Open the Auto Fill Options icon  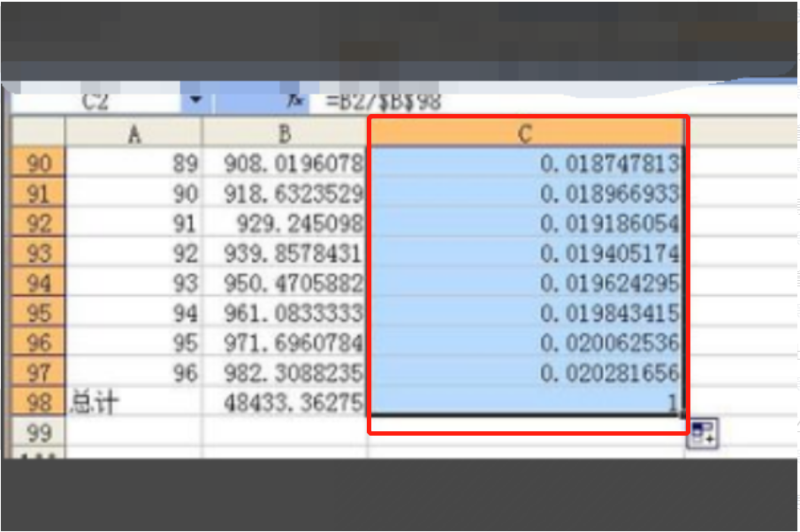pos(704,434)
